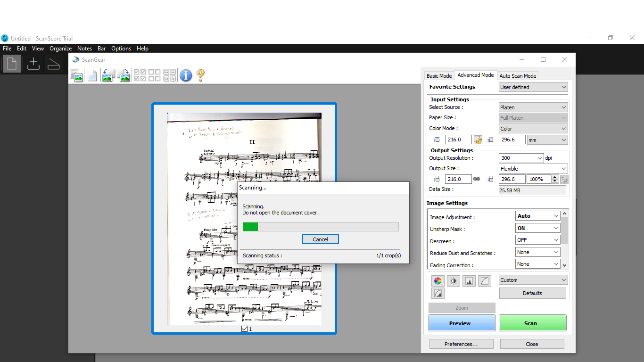Screen dimensions: 644x362
Task: Click the new document icon in ScanScore toolbar
Action: click(x=12, y=63)
